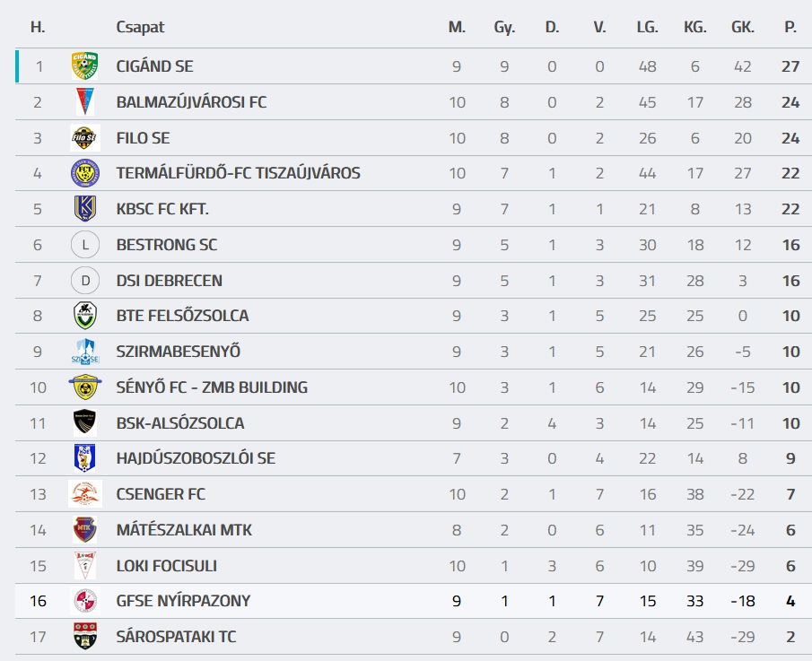Click the P. points column header
Viewport: 812px width, 661px height.
pyautogui.click(x=790, y=28)
